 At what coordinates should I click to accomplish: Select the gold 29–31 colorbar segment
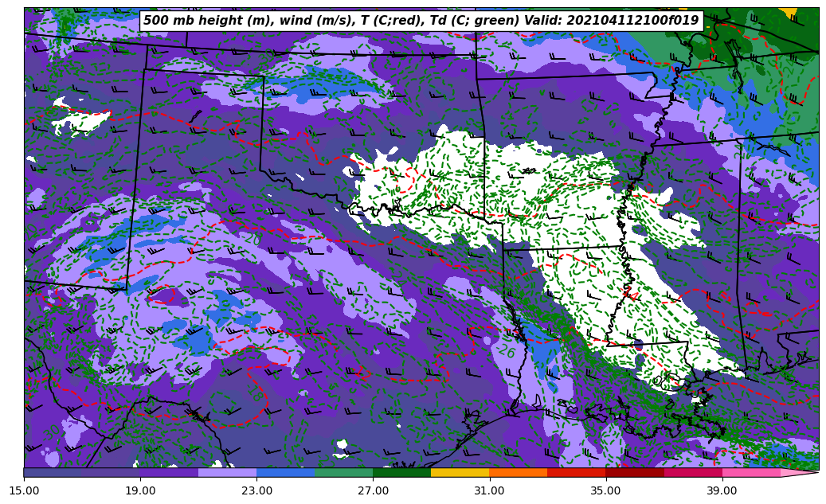pyautogui.click(x=460, y=472)
